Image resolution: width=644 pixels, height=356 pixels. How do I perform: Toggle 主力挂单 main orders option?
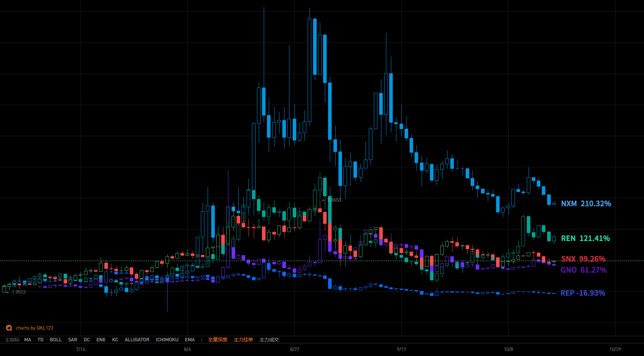point(243,340)
